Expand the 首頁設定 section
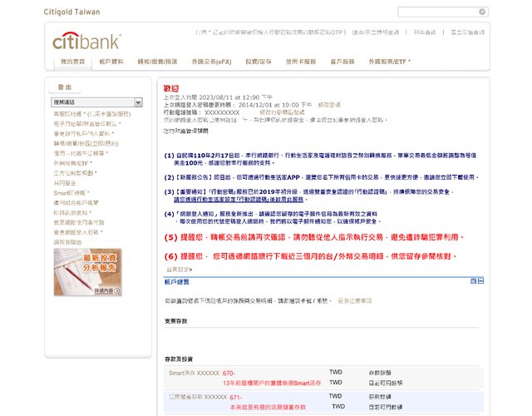This screenshot has width=532, height=416. point(179,270)
